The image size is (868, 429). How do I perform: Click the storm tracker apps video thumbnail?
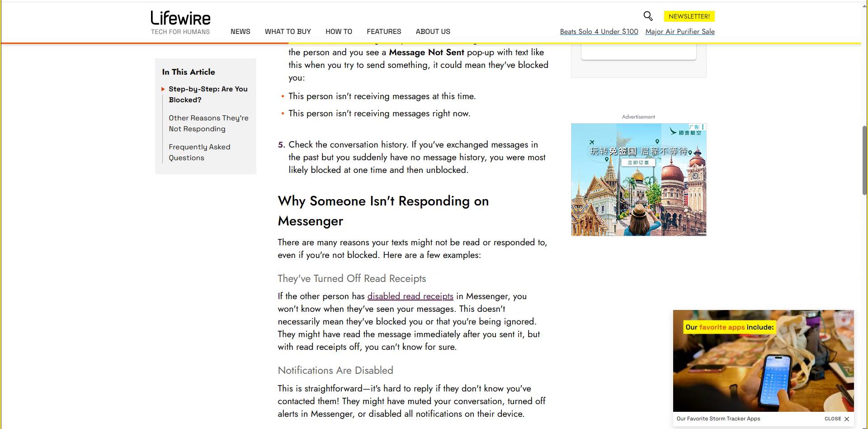pyautogui.click(x=763, y=361)
